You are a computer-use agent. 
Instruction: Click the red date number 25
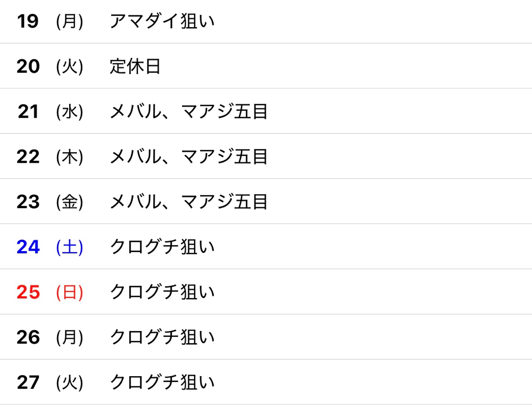click(28, 292)
